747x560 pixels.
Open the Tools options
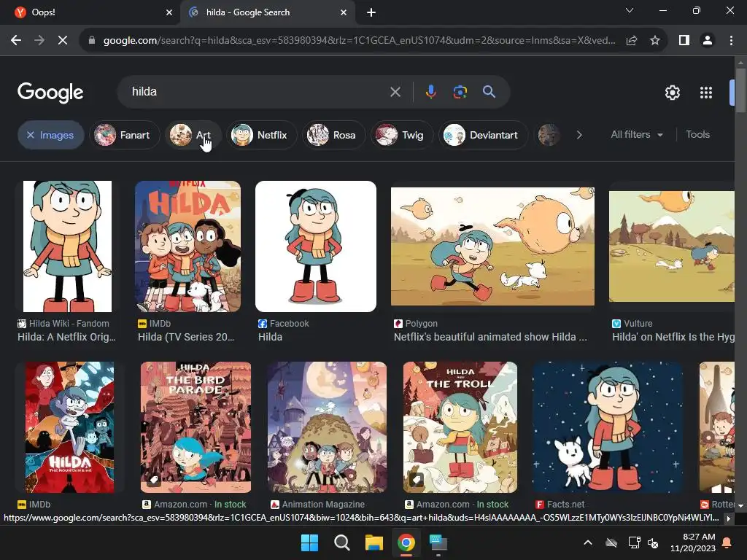[697, 135]
